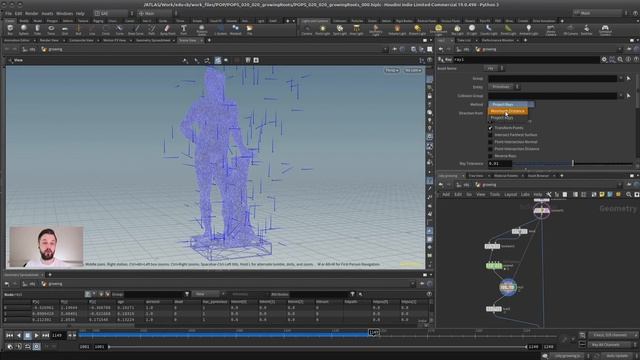
Task: Click the play forward button
Action: (x=36, y=335)
